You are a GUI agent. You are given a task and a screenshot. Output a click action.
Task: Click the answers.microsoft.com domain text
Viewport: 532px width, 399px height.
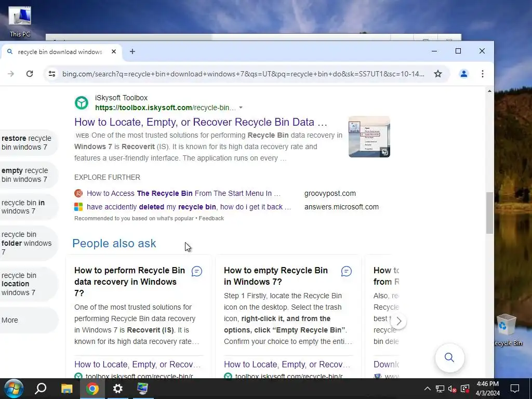pos(341,207)
